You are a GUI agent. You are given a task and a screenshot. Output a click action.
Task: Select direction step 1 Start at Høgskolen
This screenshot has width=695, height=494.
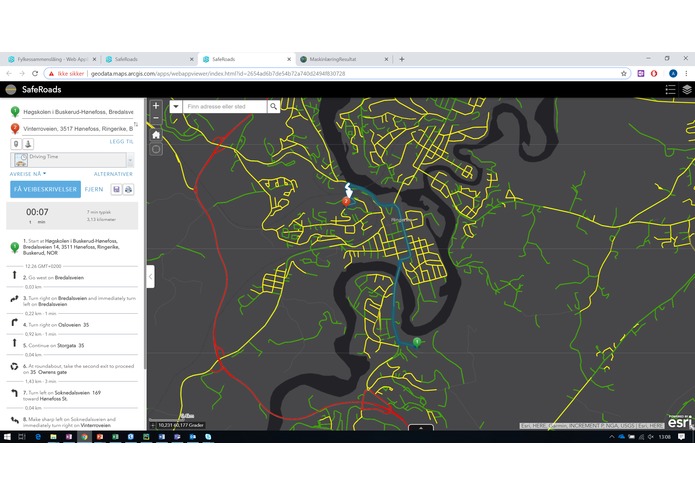click(72, 247)
